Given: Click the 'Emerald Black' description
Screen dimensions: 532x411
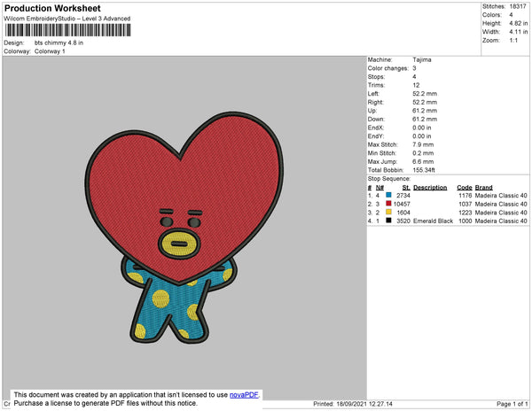Looking at the screenshot, I should pos(433,221).
